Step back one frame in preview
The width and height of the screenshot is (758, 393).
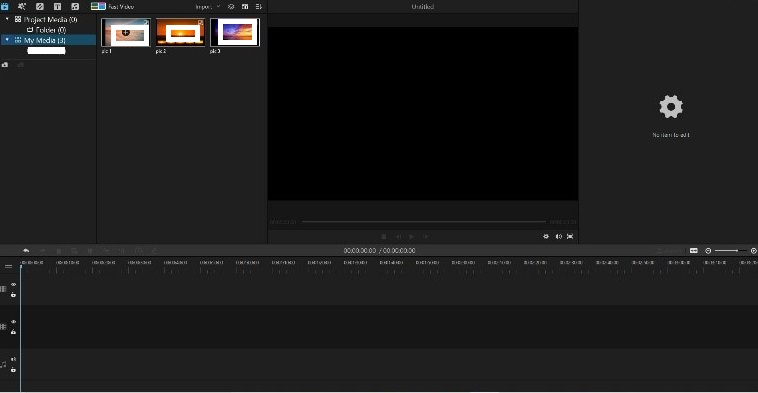(398, 236)
